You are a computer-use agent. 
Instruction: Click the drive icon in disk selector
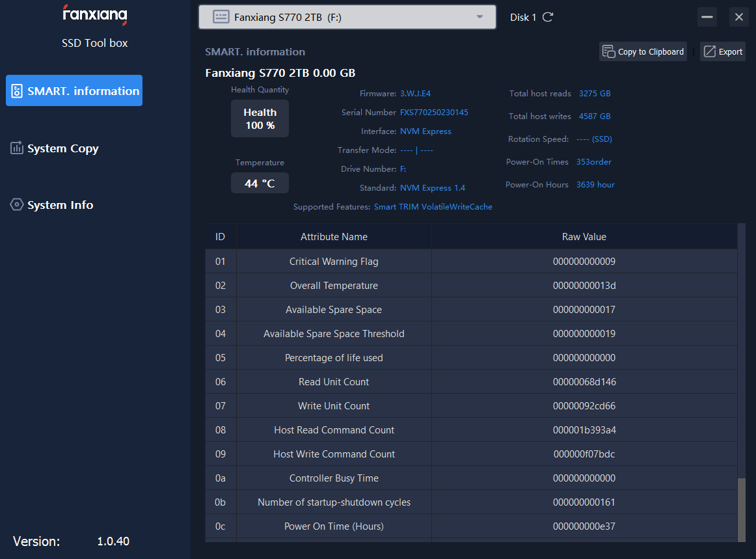(221, 18)
